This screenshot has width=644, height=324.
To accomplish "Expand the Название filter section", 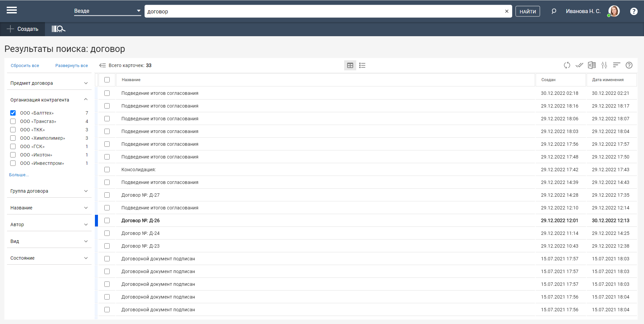I will [x=49, y=208].
